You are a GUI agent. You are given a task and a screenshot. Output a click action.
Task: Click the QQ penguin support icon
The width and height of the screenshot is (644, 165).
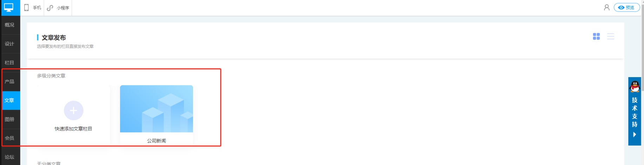click(x=635, y=86)
